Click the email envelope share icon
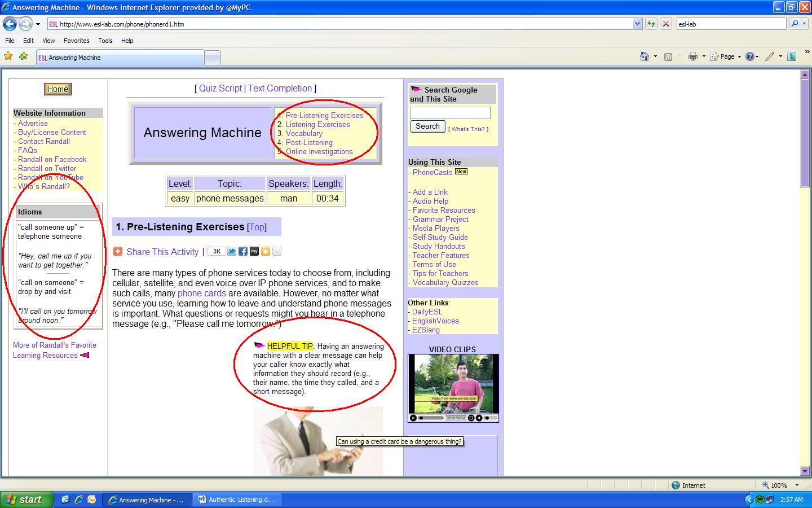The width and height of the screenshot is (812, 508). tap(277, 251)
